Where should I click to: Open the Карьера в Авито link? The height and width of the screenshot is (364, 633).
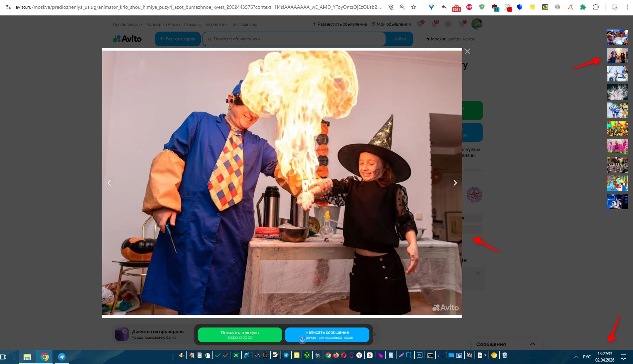163,25
